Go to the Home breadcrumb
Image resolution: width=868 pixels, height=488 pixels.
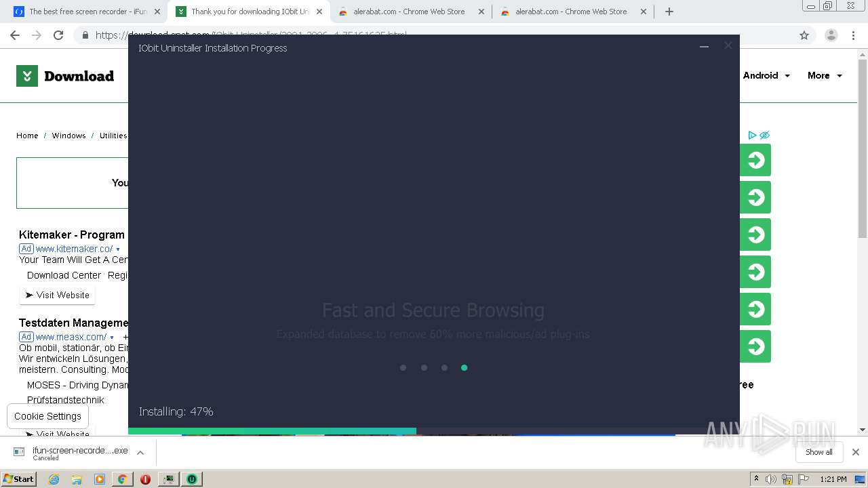pos(27,136)
